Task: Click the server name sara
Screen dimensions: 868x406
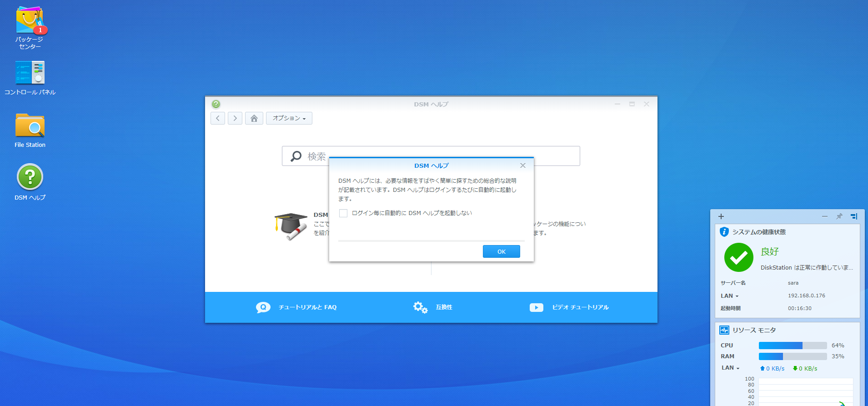Action: coord(793,283)
